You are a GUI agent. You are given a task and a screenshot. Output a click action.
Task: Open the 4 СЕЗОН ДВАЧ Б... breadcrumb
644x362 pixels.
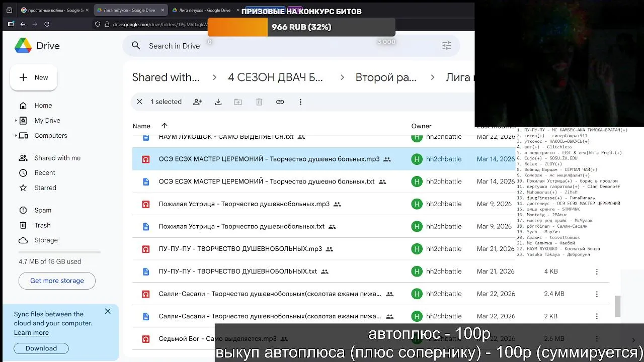tap(275, 77)
